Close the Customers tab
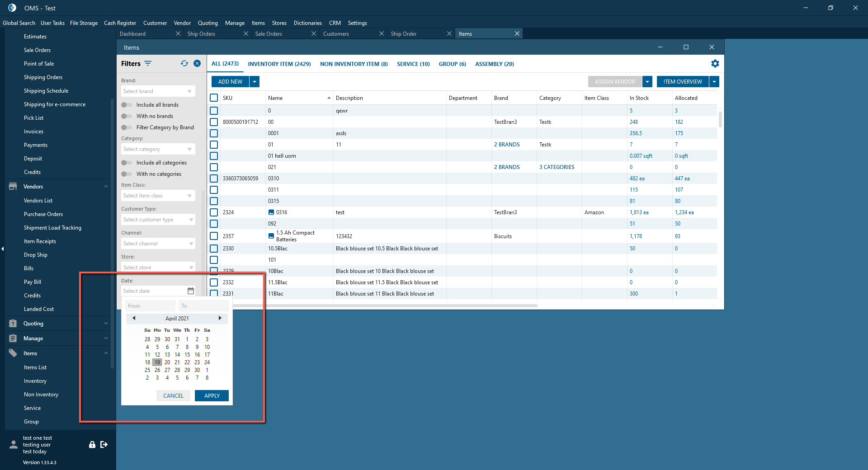 (x=382, y=34)
